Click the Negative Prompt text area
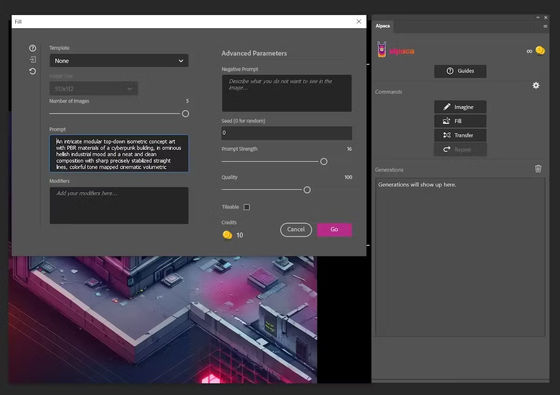Viewport: 560px width, 395px height. point(286,93)
